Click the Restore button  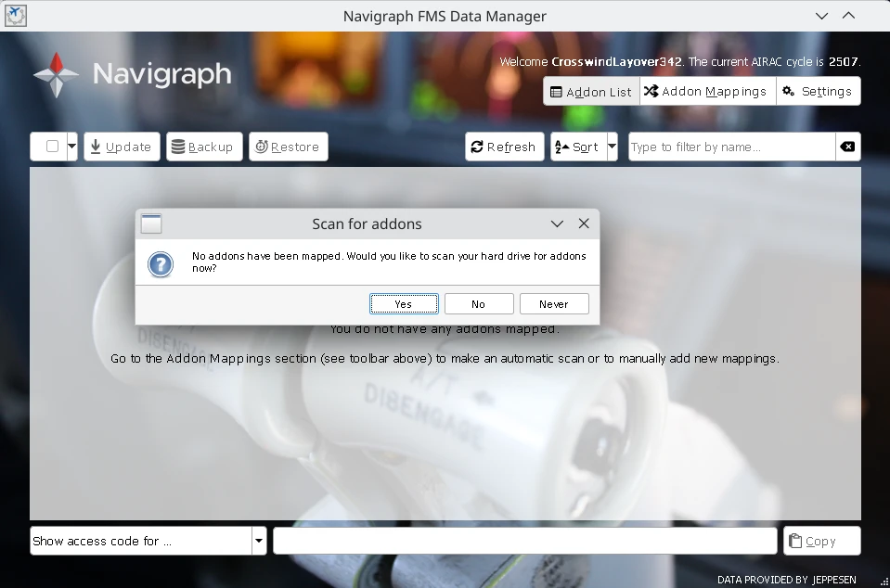[x=288, y=147]
